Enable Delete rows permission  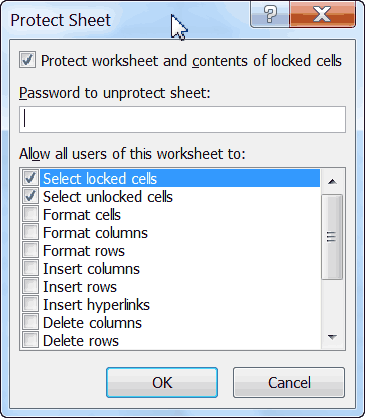31,340
